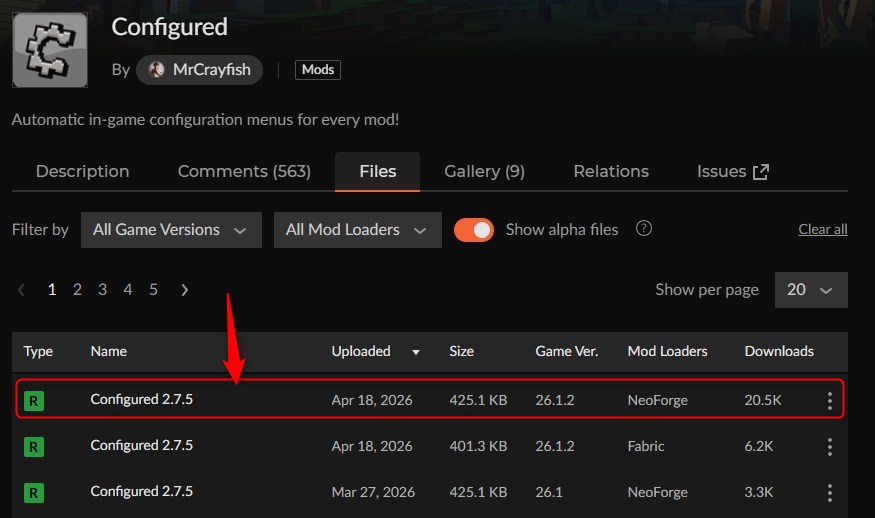Click the Uploaded sort arrow indicator
This screenshot has height=518, width=875.
coord(416,352)
